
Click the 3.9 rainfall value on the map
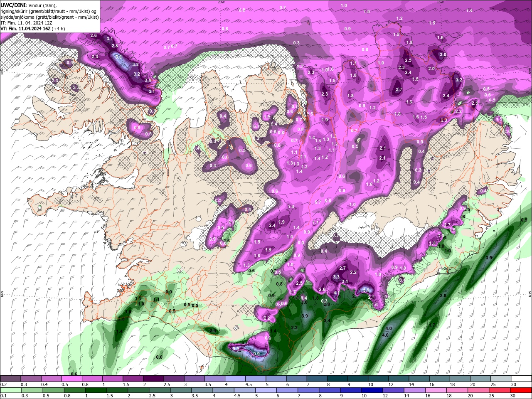tap(304, 316)
